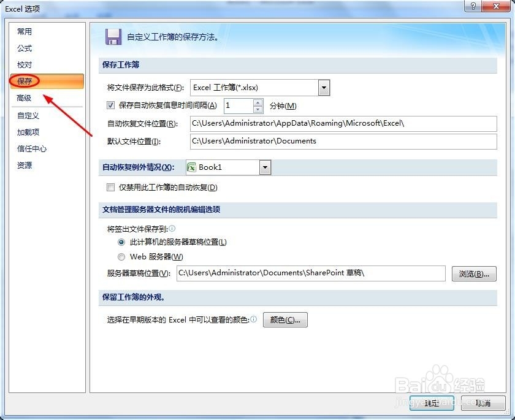
Task: Open the 自定义 options category
Action: click(x=28, y=116)
